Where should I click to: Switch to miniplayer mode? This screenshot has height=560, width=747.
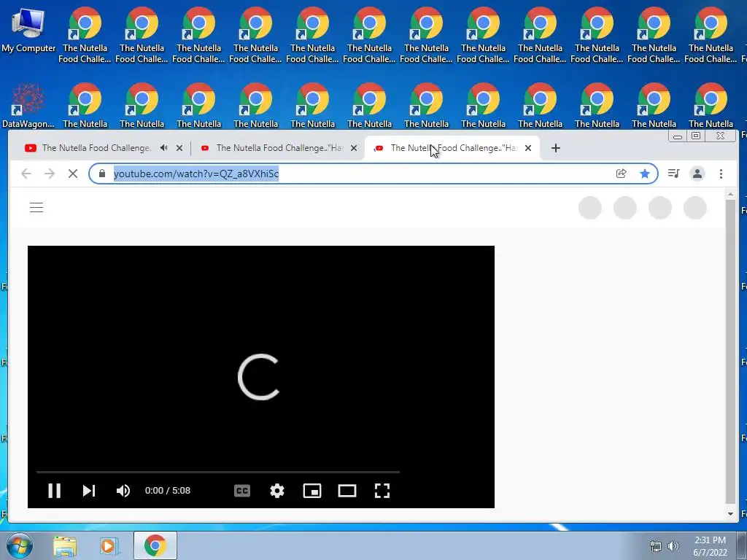coord(312,491)
